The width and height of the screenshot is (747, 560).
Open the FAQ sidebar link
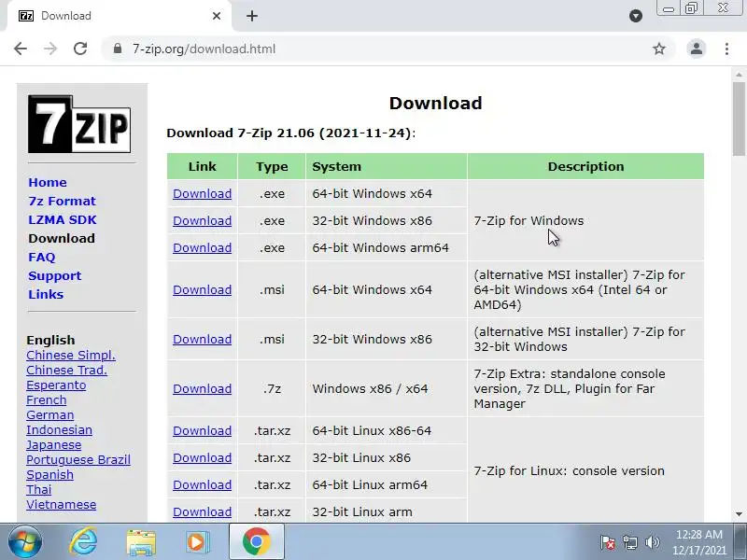pos(41,258)
